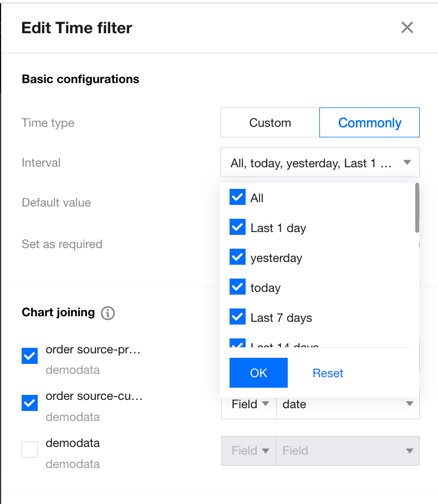
Task: Toggle the yesterday interval checkbox
Action: [x=237, y=257]
